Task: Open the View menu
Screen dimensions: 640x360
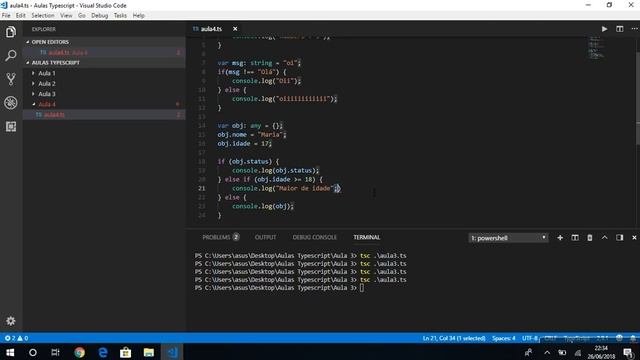Action: tap(66, 16)
